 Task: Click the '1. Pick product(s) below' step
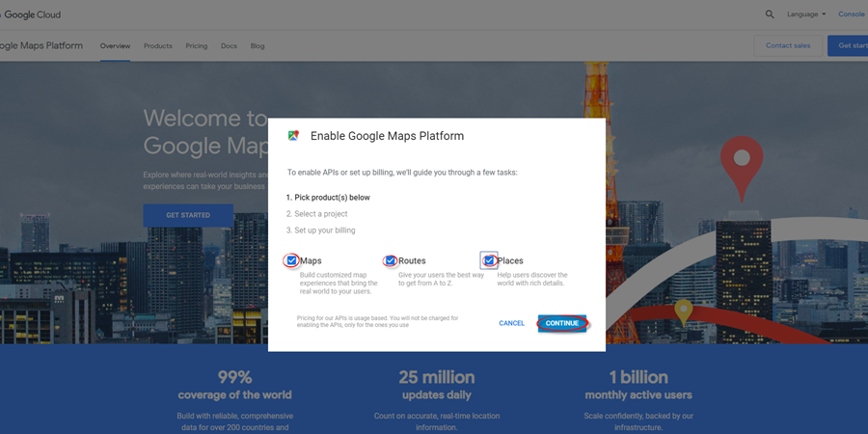tap(328, 198)
